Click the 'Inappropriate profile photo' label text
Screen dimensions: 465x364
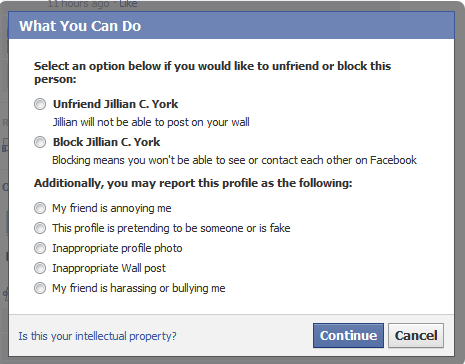coord(117,248)
